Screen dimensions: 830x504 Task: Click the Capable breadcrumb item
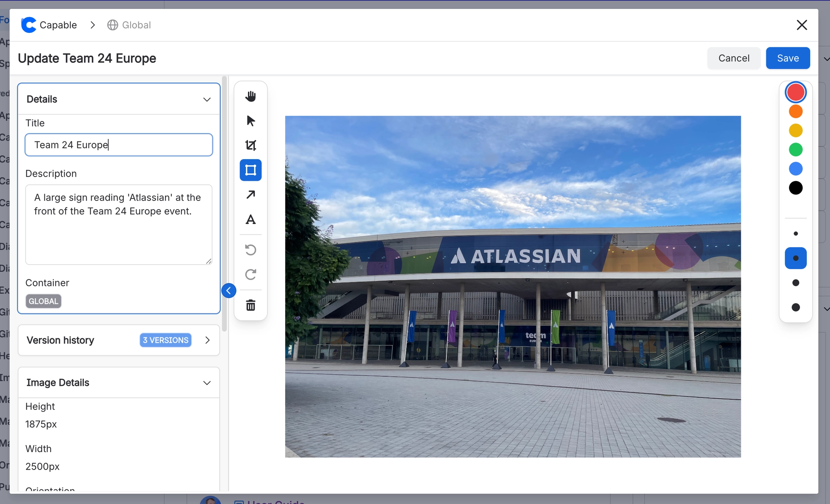pyautogui.click(x=58, y=25)
